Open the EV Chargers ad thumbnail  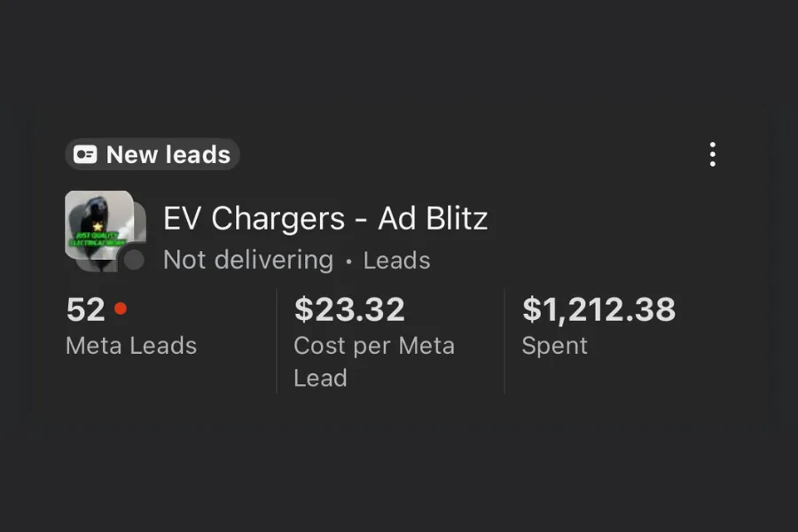point(98,224)
